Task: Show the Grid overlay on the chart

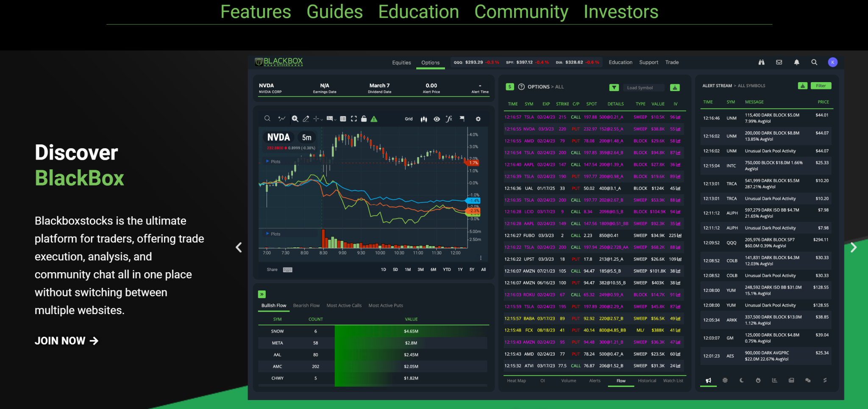Action: click(x=409, y=119)
